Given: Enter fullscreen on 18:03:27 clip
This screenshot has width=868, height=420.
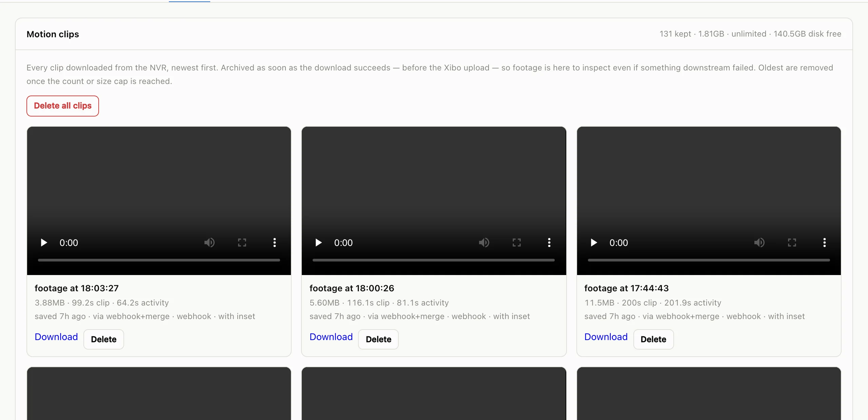Looking at the screenshot, I should [242, 243].
